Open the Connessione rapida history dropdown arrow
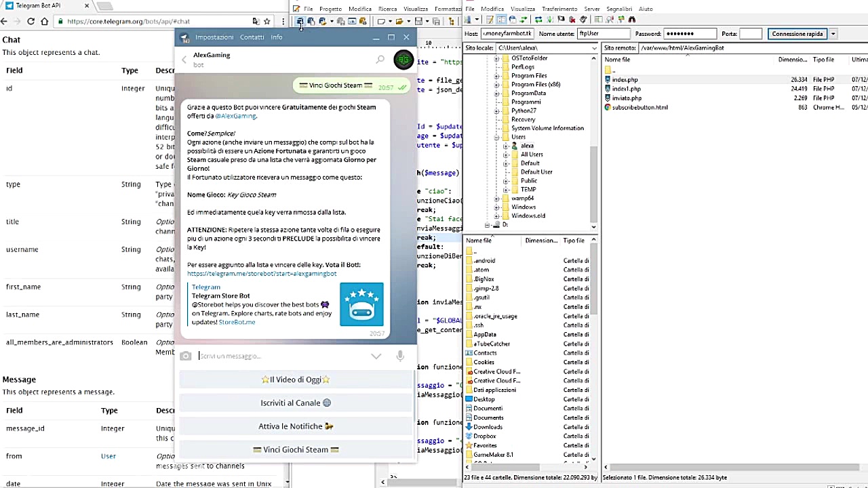Screen dimensions: 868x488 click(x=833, y=34)
